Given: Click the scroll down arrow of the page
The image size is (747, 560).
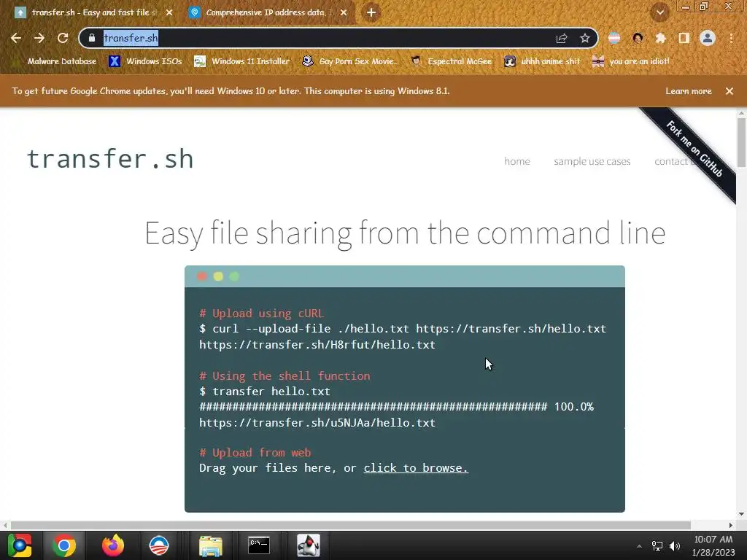Looking at the screenshot, I should (x=741, y=514).
